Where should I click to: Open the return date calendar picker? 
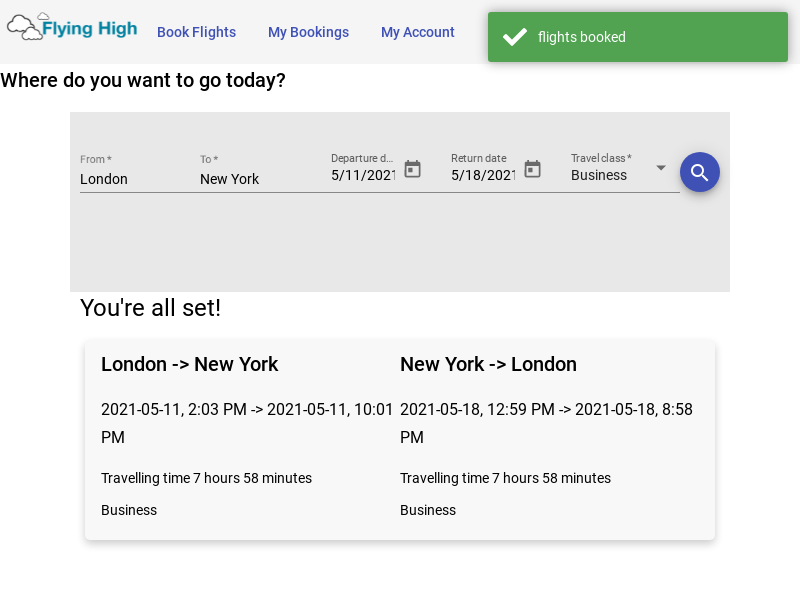coord(532,169)
